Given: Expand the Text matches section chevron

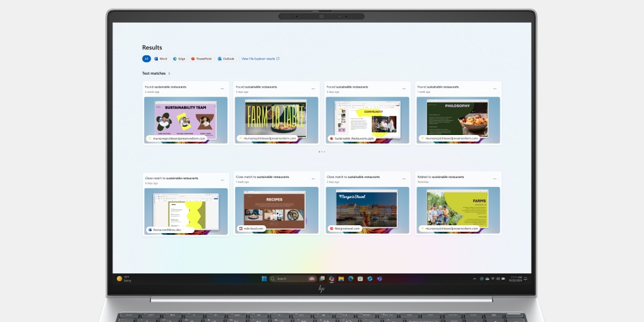Looking at the screenshot, I should 170,73.
